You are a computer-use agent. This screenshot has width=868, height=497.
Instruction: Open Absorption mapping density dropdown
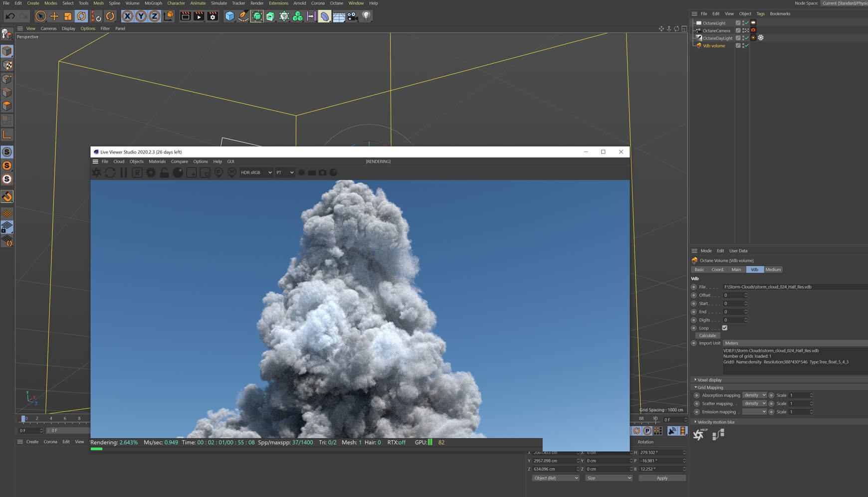(754, 395)
